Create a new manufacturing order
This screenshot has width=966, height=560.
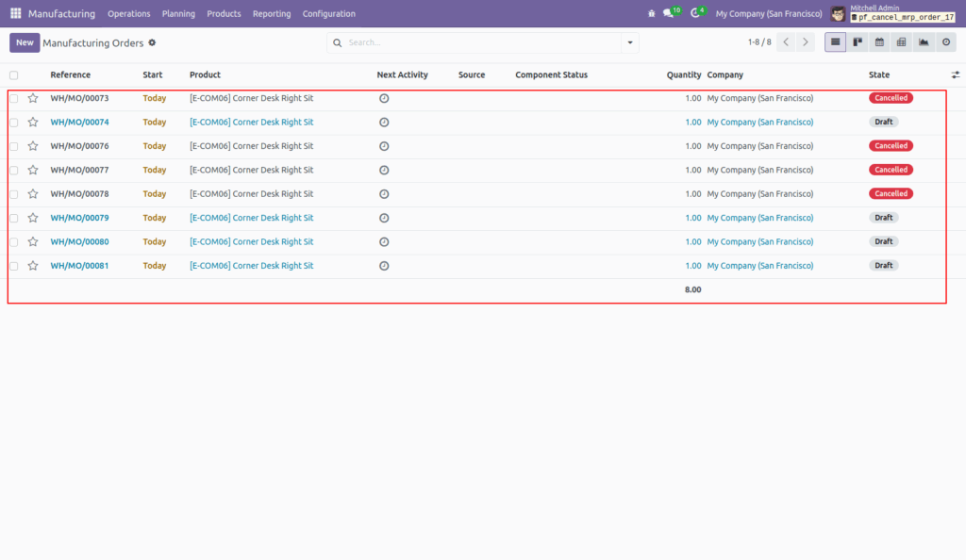point(25,42)
